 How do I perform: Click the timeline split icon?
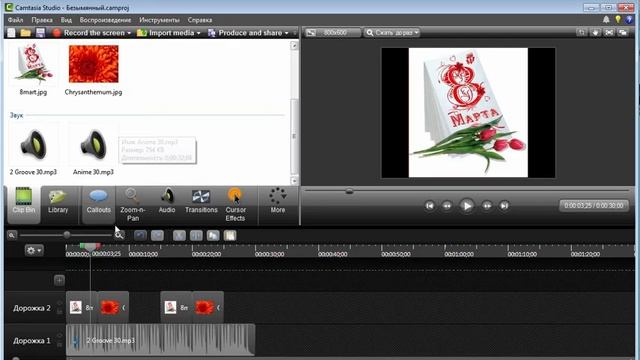[x=196, y=236]
